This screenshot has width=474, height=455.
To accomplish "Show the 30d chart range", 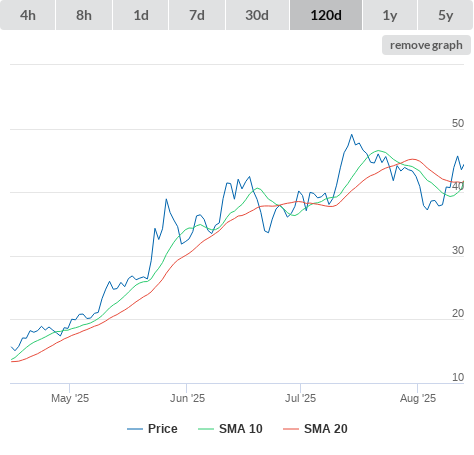I will (x=257, y=15).
